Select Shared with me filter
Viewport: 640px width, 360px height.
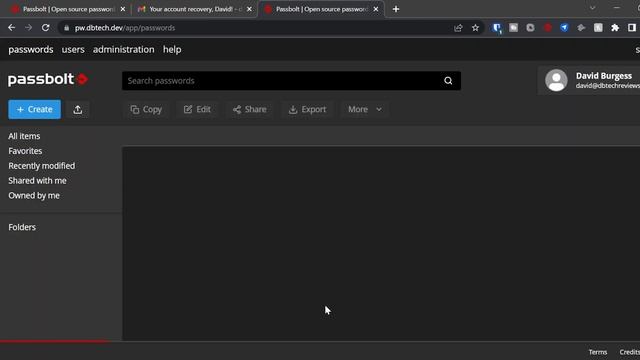[x=37, y=180]
